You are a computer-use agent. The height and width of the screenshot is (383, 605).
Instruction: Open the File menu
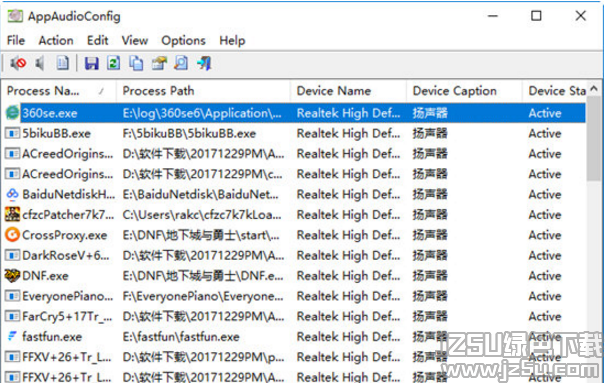pos(16,40)
